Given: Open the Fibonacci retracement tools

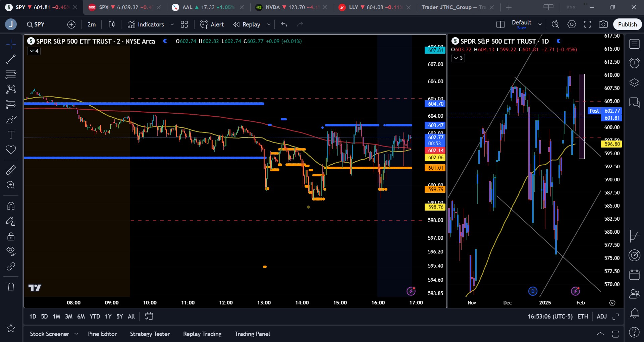Looking at the screenshot, I should pyautogui.click(x=11, y=74).
